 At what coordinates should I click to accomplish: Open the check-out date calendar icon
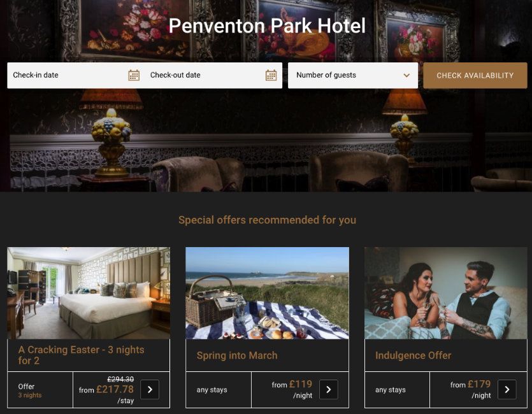(271, 75)
